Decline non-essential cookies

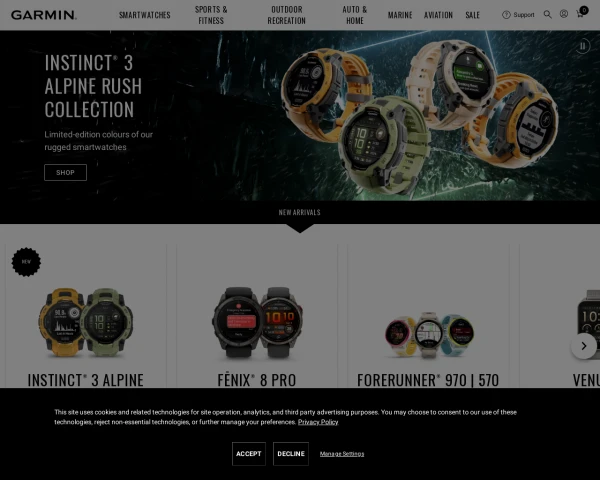(291, 454)
